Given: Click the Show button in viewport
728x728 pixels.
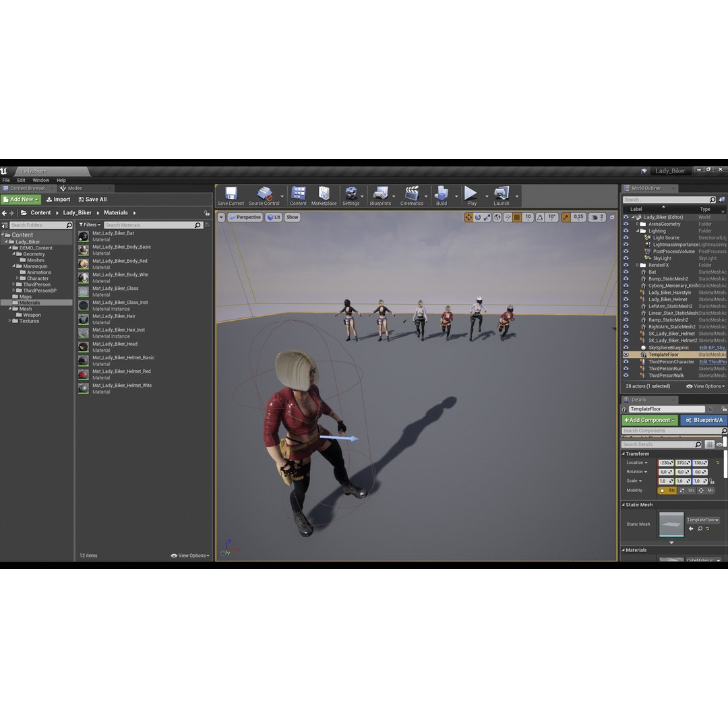Looking at the screenshot, I should coord(292,217).
